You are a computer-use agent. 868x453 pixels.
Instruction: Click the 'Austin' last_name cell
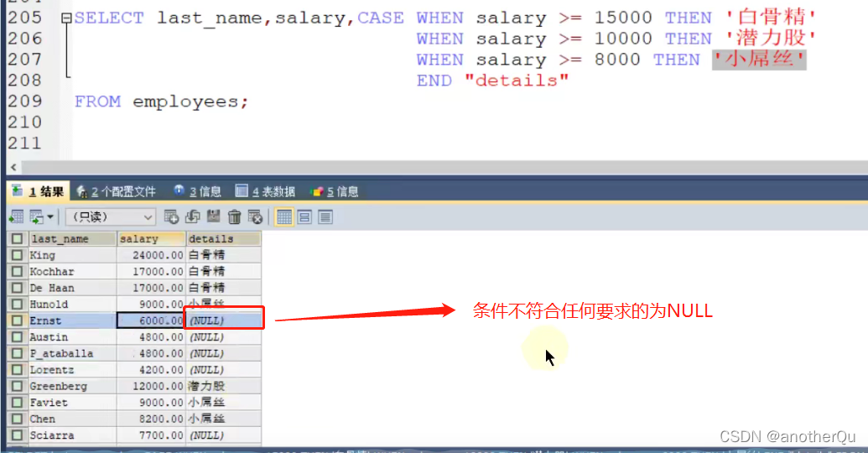click(72, 336)
